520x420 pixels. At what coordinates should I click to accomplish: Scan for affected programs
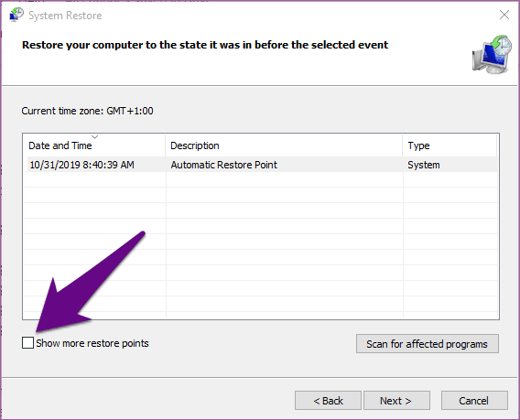[428, 344]
